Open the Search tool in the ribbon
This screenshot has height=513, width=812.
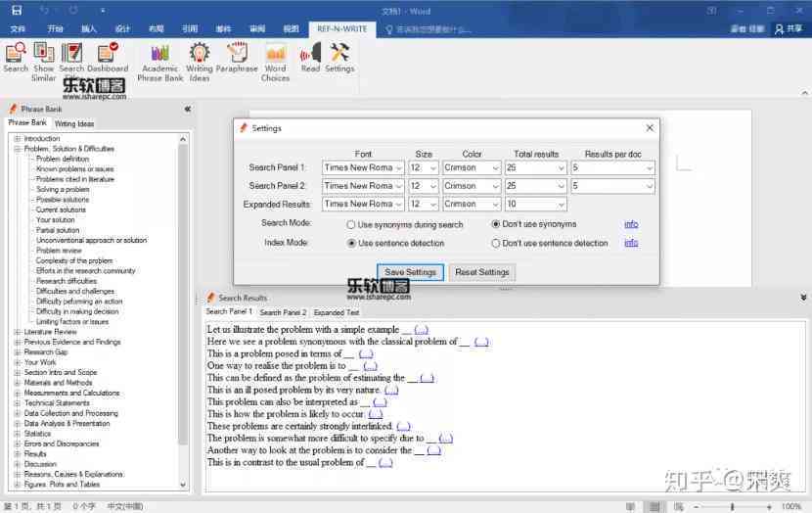tap(16, 58)
